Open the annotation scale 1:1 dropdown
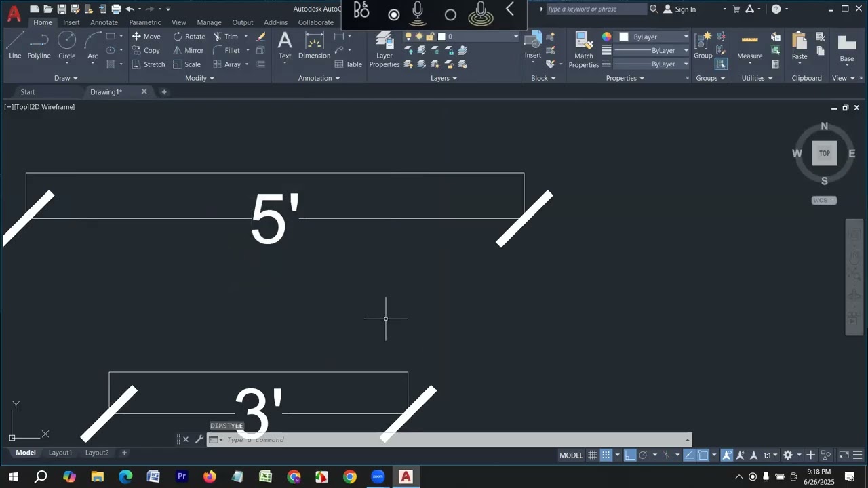The height and width of the screenshot is (488, 868). click(x=770, y=455)
